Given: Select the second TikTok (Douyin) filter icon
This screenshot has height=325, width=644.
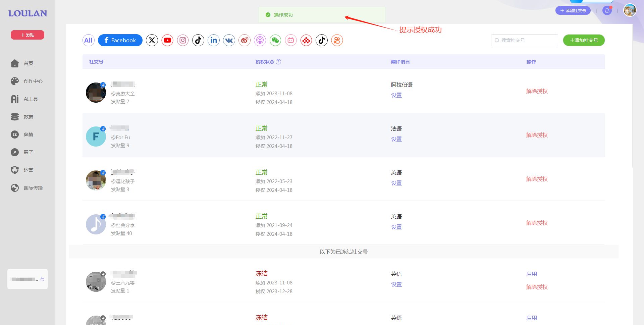Looking at the screenshot, I should [322, 40].
